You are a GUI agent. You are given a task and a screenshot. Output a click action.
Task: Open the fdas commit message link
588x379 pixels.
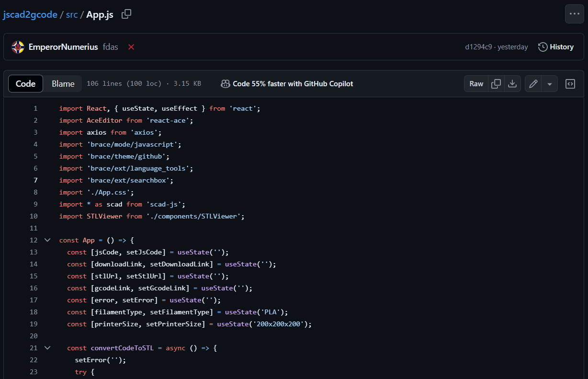click(x=111, y=47)
